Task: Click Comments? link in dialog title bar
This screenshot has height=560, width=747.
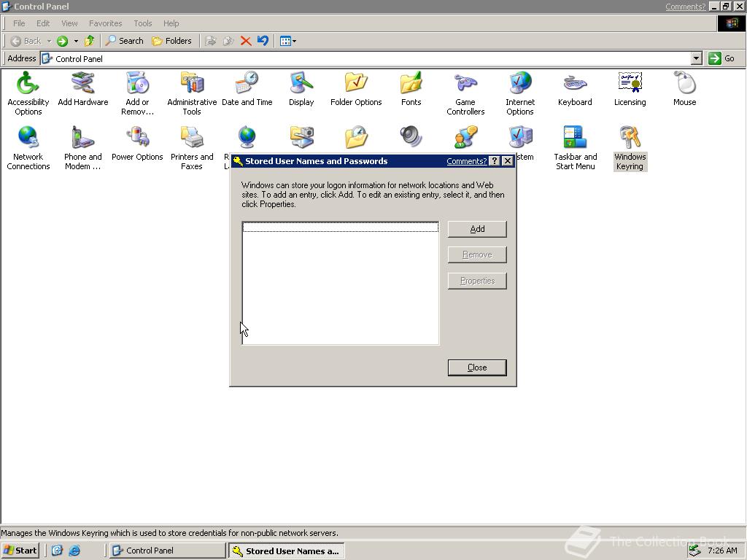Action: [x=466, y=161]
